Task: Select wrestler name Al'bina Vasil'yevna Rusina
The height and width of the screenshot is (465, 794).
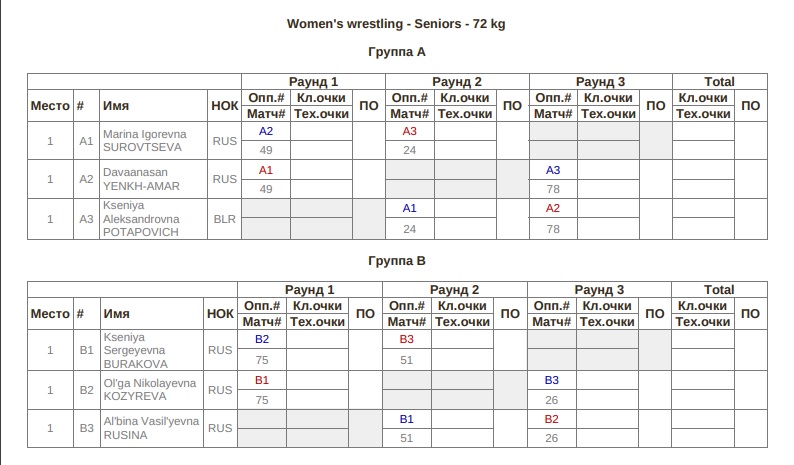Action: [150, 428]
